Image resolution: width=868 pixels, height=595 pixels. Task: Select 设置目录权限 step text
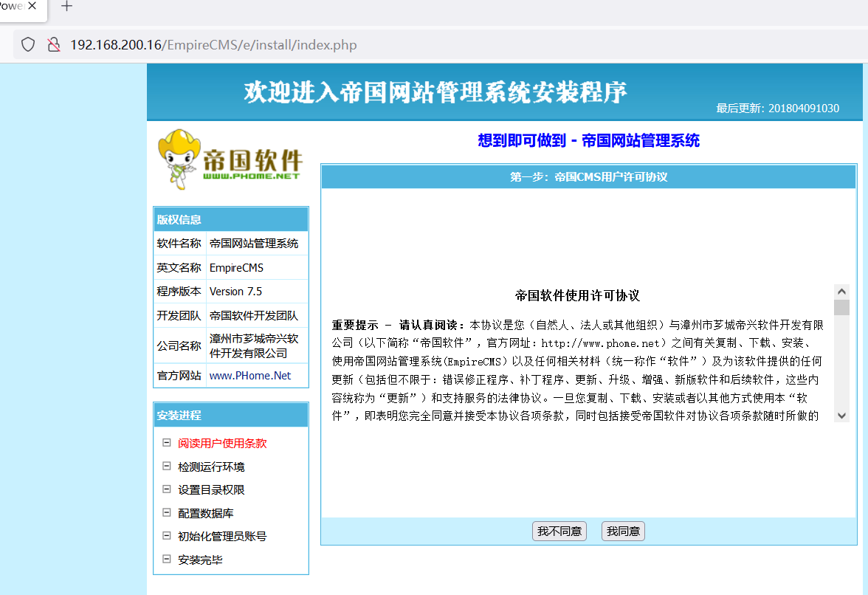211,490
